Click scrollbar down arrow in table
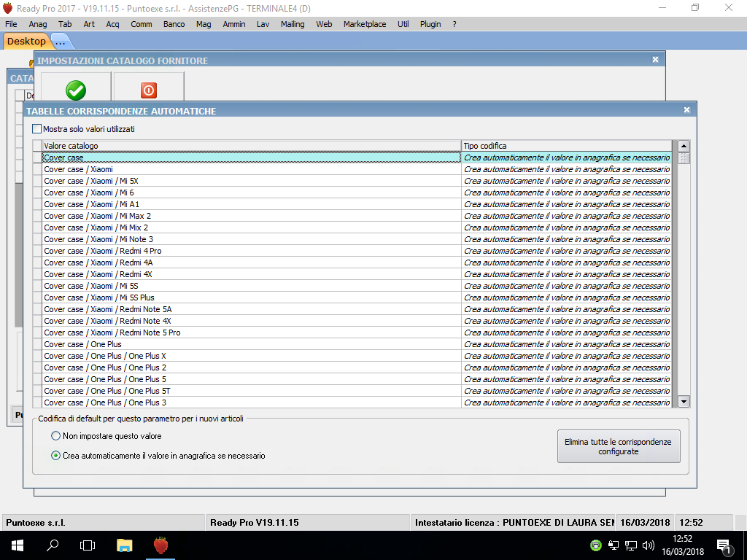Viewport: 747px width, 560px height. [684, 402]
